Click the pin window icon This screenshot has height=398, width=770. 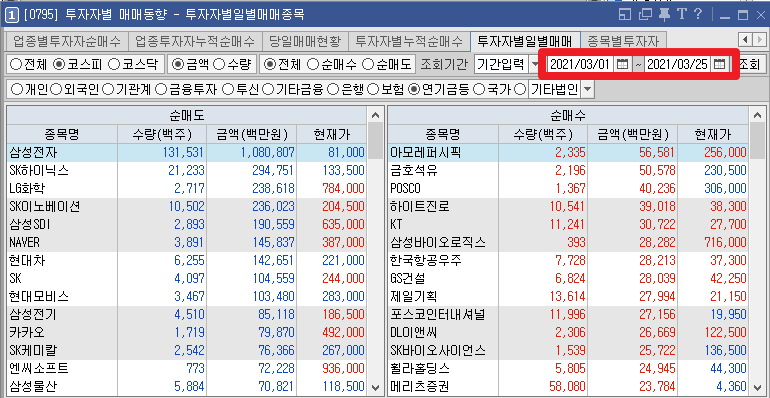pos(663,14)
